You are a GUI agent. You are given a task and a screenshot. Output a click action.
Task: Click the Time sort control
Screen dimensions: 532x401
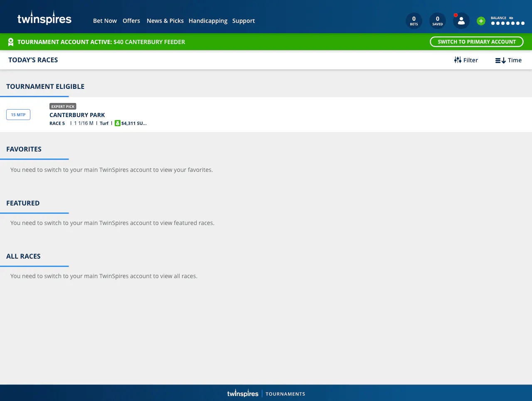tap(508, 60)
